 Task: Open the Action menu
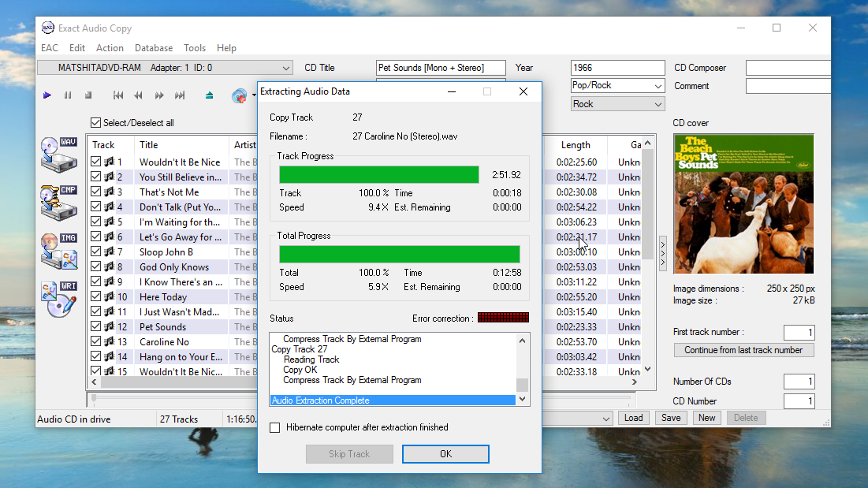pyautogui.click(x=110, y=48)
